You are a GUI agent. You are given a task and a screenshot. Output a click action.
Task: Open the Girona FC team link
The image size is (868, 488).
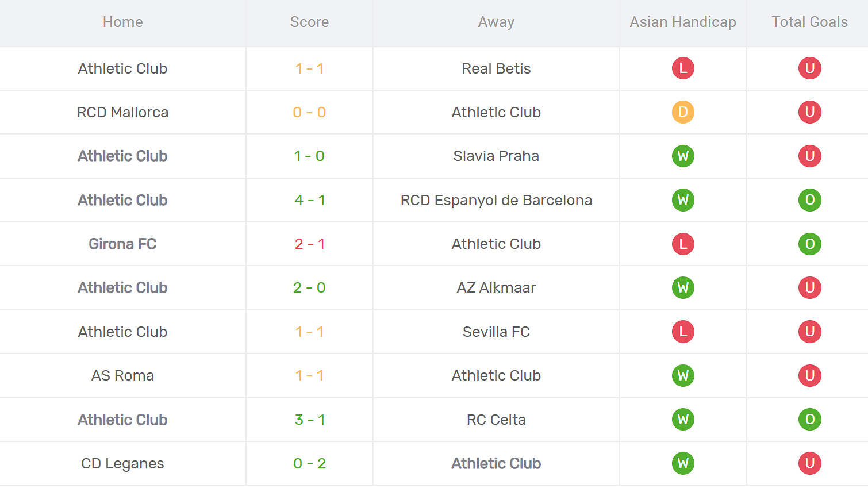tap(122, 244)
